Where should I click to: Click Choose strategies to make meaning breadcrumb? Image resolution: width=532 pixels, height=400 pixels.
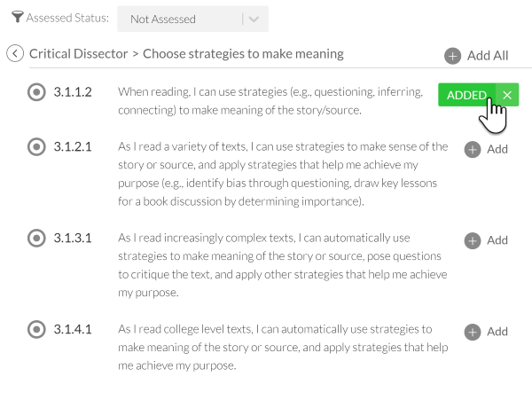(x=243, y=54)
